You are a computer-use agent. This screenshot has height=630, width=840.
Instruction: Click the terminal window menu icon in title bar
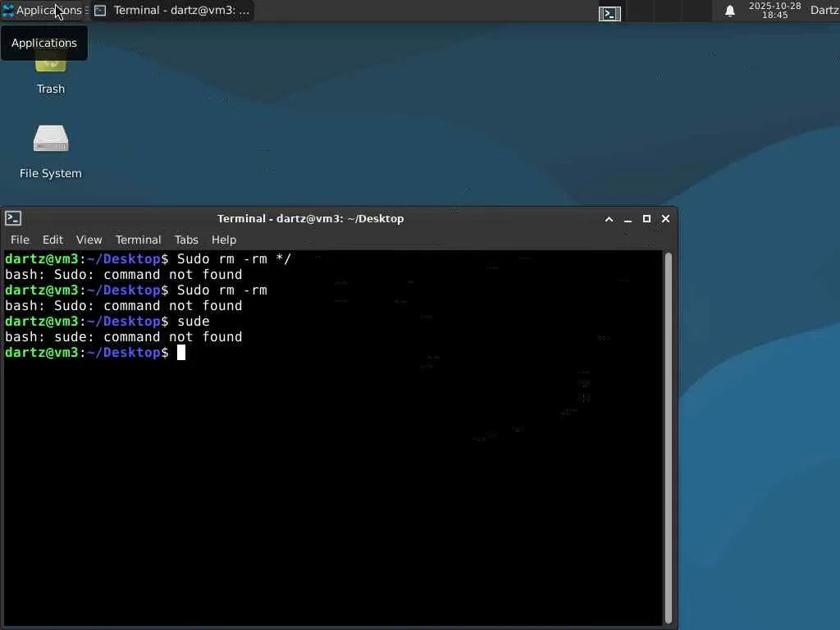(x=13, y=218)
